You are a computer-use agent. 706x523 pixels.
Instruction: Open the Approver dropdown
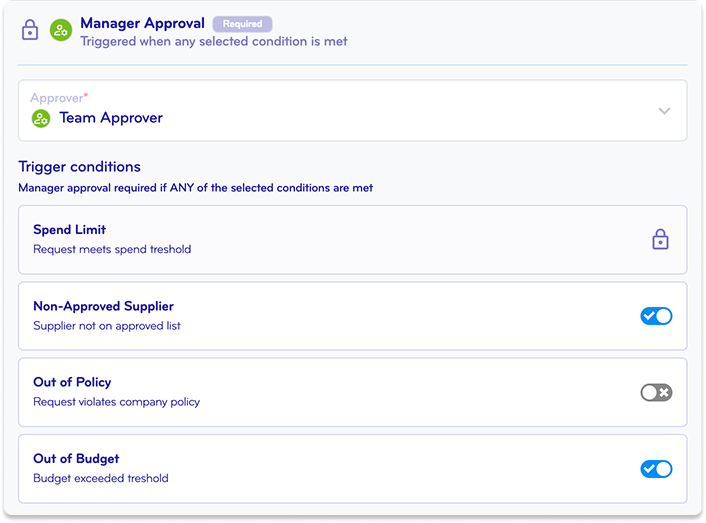pyautogui.click(x=353, y=111)
